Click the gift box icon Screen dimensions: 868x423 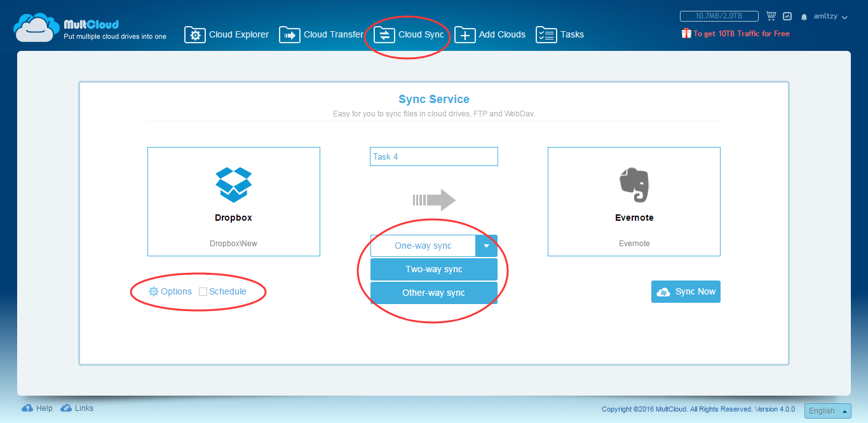(x=686, y=33)
